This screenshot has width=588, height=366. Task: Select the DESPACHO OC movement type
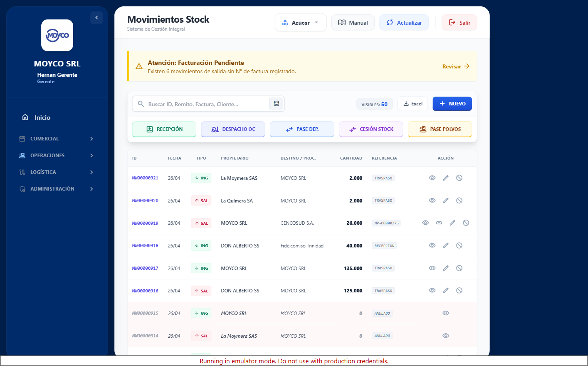tap(233, 129)
